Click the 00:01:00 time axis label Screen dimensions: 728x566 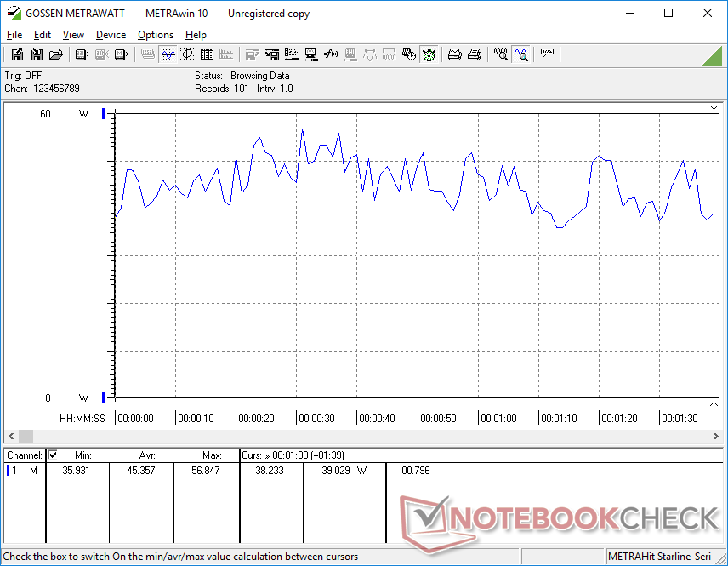(x=498, y=418)
